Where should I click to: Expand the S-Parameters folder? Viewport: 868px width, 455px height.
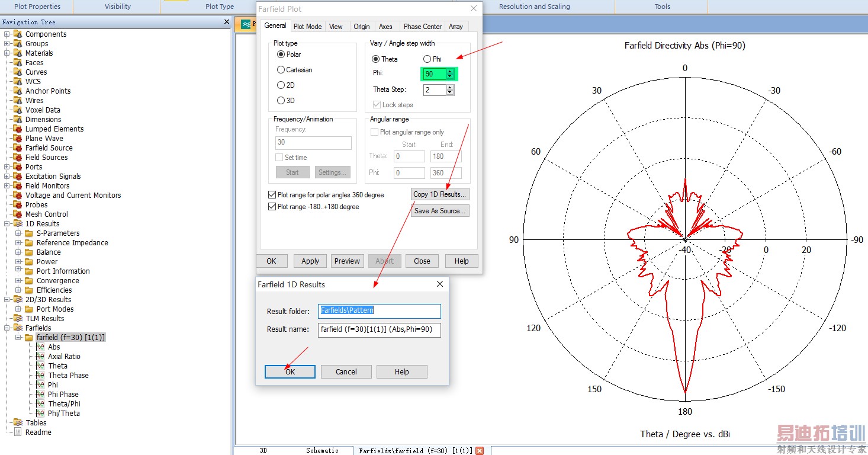tap(18, 233)
